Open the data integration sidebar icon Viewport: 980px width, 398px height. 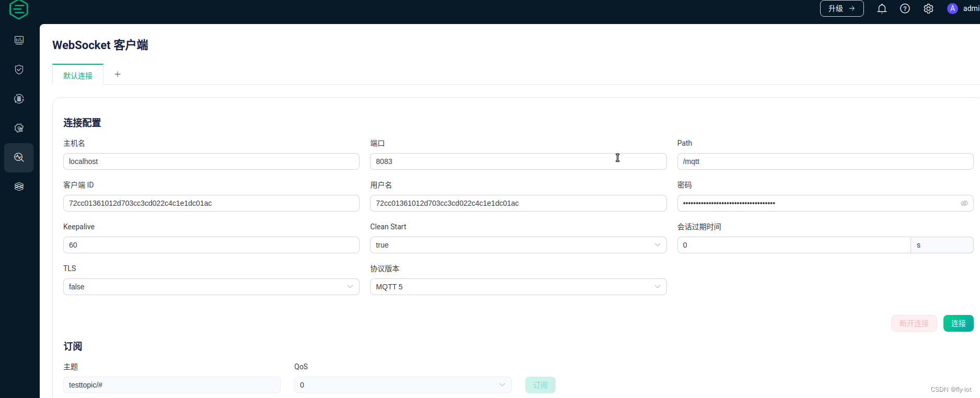(x=19, y=99)
